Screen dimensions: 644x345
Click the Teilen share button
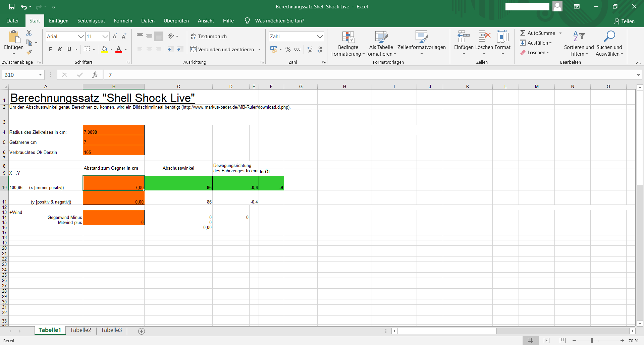point(624,21)
